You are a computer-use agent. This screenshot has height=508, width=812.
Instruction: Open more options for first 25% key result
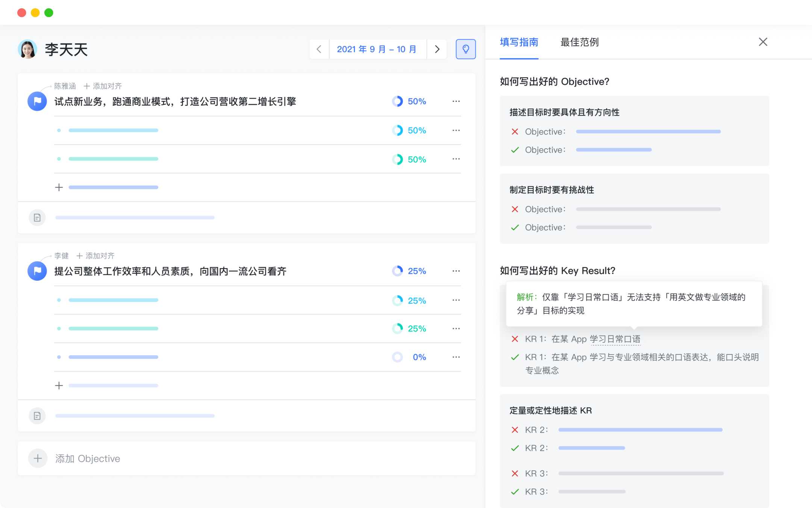coord(456,300)
